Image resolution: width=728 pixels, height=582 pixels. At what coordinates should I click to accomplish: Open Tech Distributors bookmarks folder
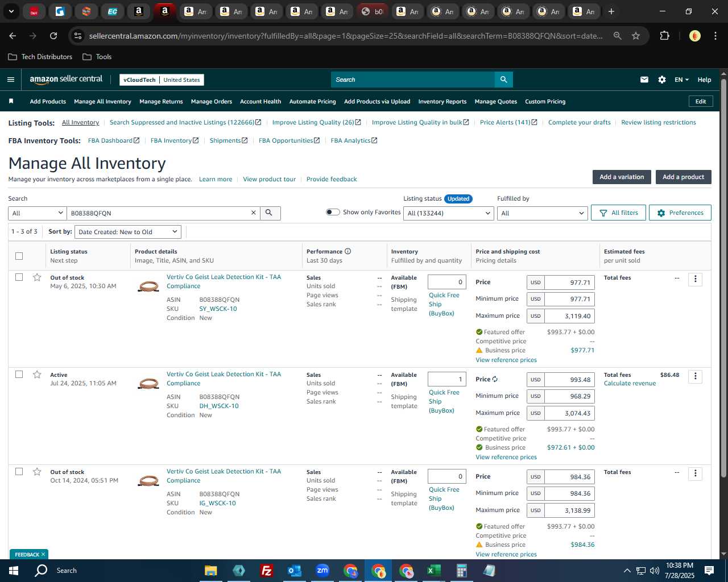40,57
